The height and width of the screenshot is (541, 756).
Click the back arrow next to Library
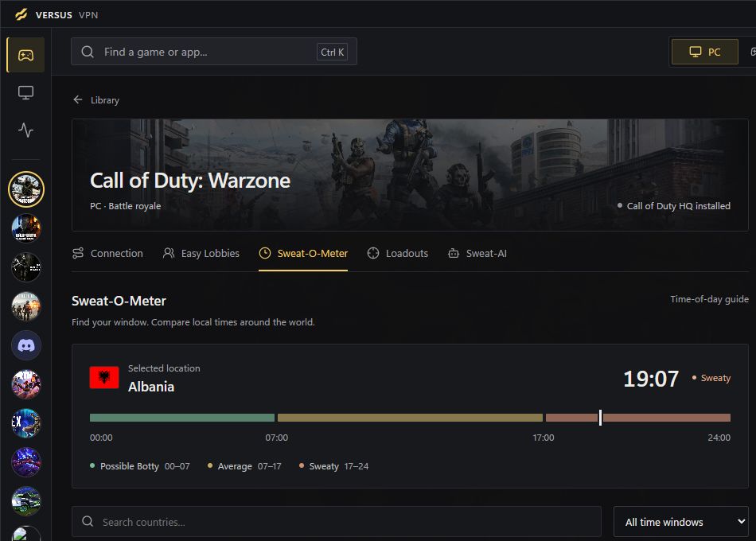click(x=78, y=99)
